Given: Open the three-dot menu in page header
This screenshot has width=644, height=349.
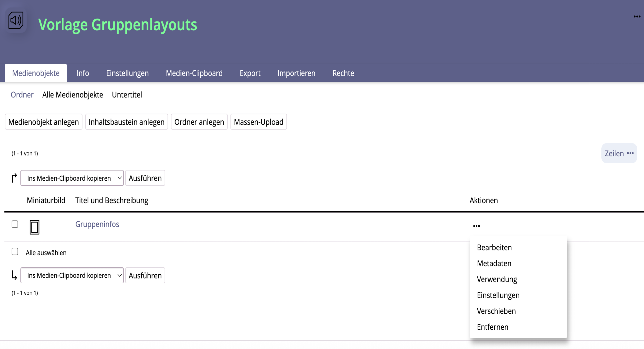Looking at the screenshot, I should [x=637, y=17].
